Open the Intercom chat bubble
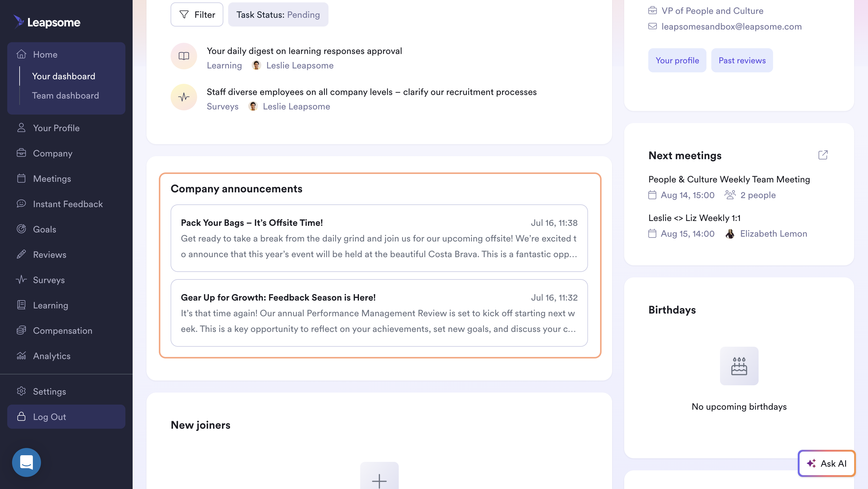868x489 pixels. 26,462
